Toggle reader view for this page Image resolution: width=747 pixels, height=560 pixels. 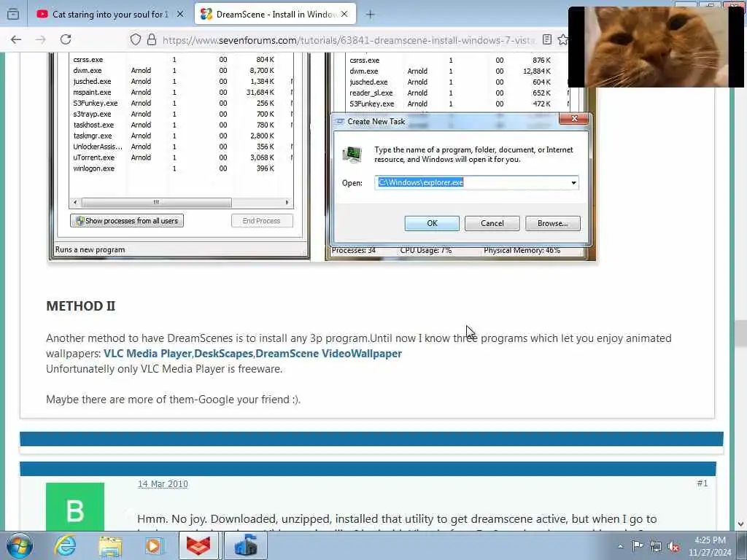(547, 39)
